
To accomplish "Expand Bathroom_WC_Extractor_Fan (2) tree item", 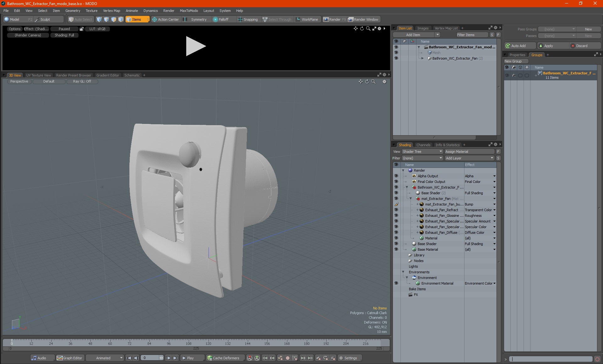I will pyautogui.click(x=422, y=58).
